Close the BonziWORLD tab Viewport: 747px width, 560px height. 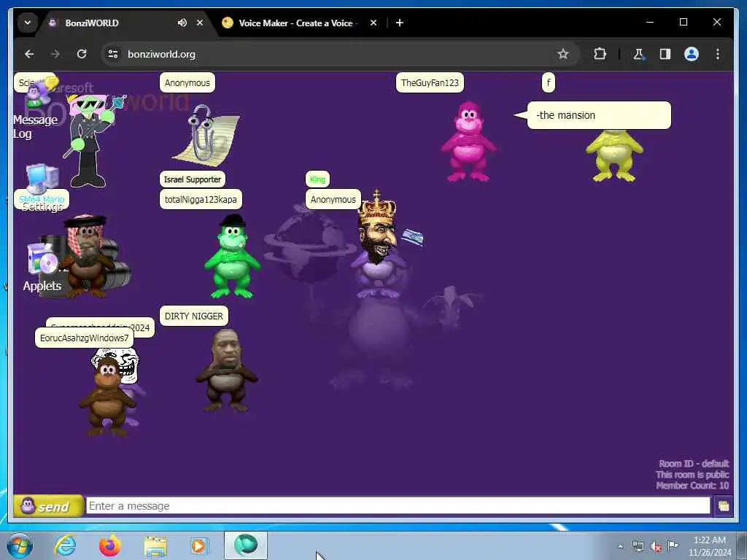(x=200, y=23)
